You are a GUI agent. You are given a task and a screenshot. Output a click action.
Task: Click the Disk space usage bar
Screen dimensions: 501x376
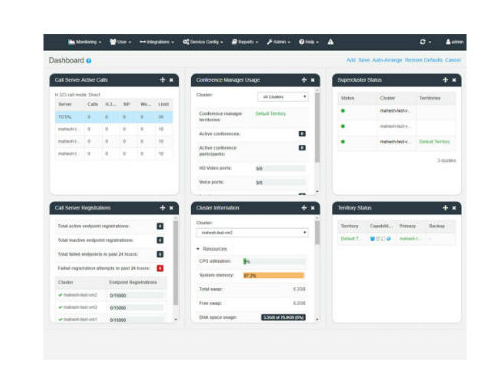(x=283, y=317)
